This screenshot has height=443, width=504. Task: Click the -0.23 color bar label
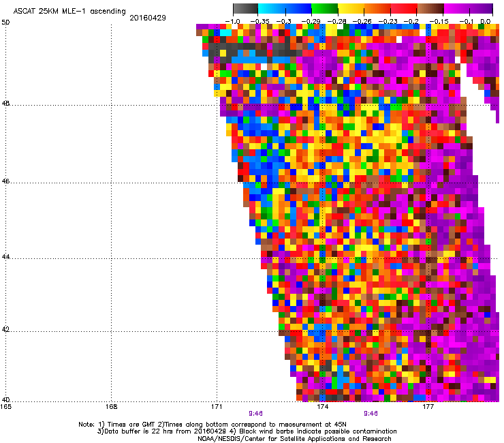click(388, 22)
